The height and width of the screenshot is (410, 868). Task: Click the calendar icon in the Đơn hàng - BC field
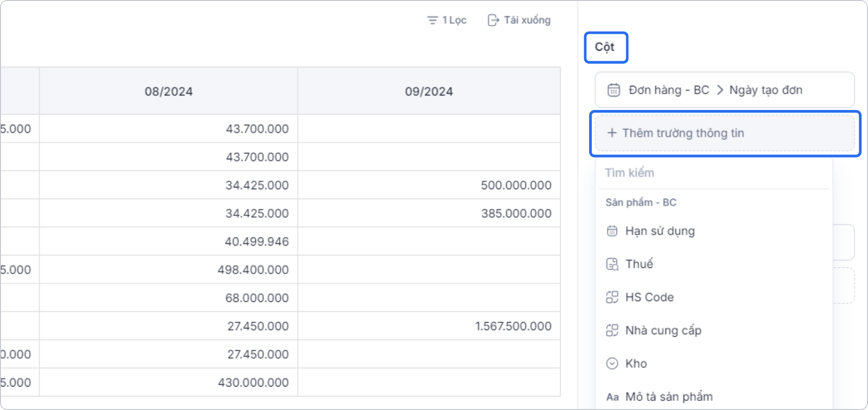click(x=613, y=90)
